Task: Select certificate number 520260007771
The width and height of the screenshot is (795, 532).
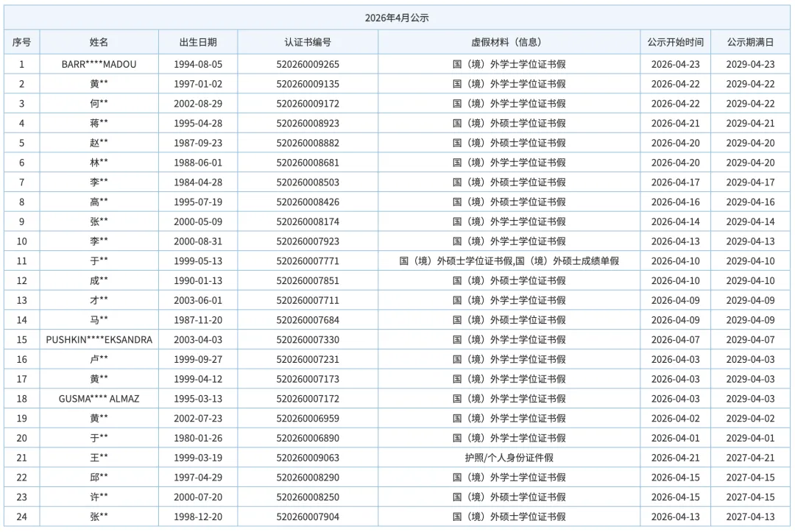Action: click(x=308, y=261)
